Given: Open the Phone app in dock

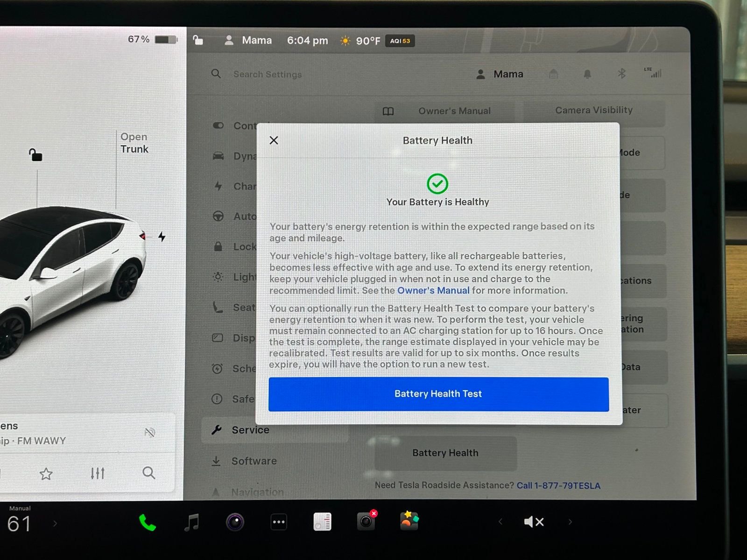Looking at the screenshot, I should 147,523.
